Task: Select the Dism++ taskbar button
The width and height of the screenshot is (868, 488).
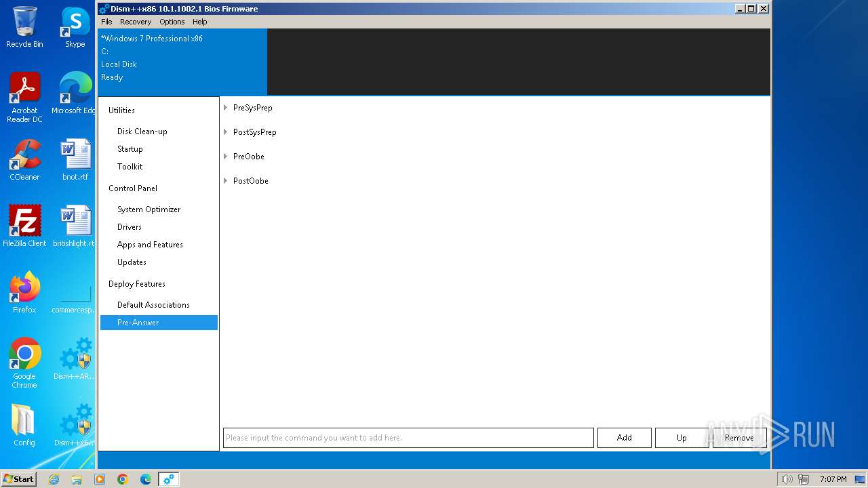Action: (x=169, y=479)
